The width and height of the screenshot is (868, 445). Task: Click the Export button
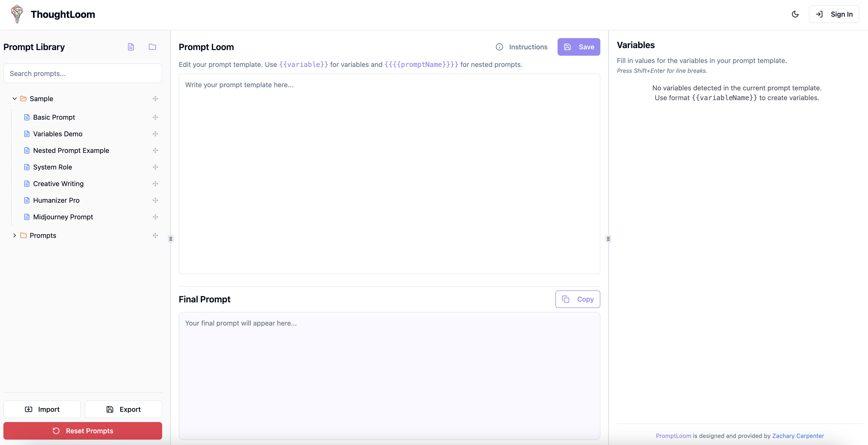click(x=123, y=409)
